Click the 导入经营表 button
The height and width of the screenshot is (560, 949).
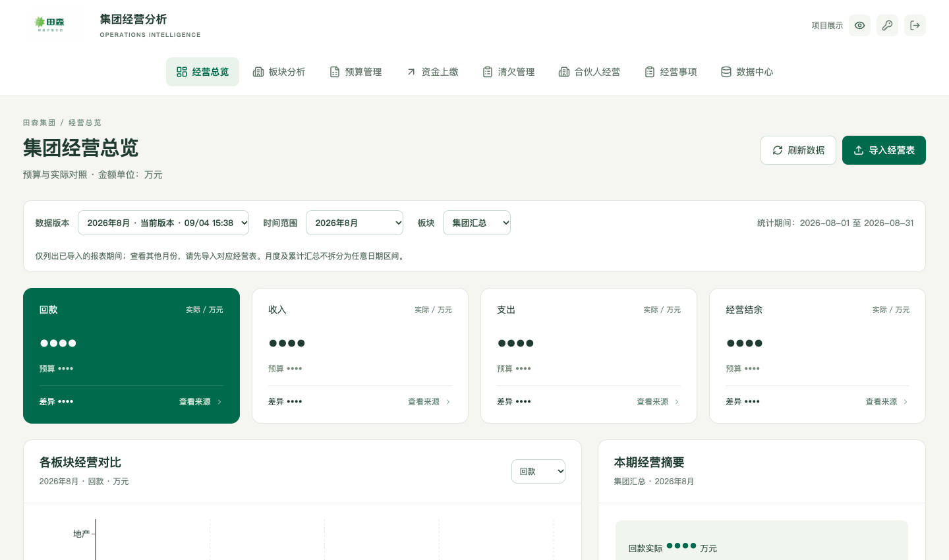click(x=884, y=150)
